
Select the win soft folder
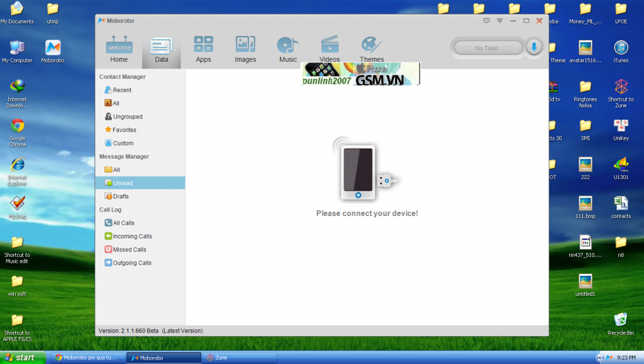17,285
